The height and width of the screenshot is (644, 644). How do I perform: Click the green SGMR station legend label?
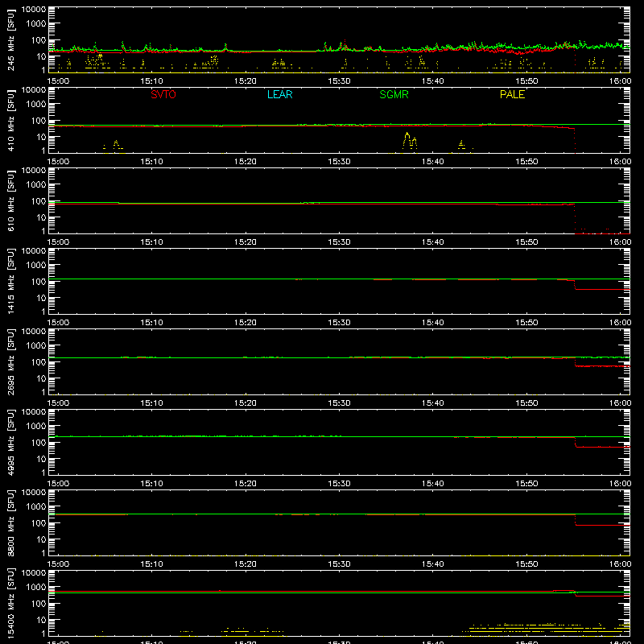click(x=394, y=94)
